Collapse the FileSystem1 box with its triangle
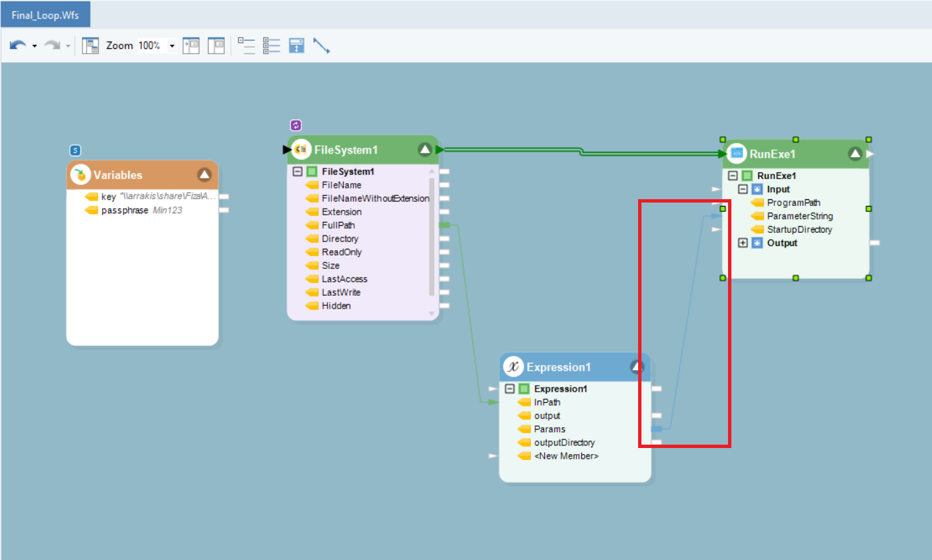932x560 pixels. tap(424, 150)
